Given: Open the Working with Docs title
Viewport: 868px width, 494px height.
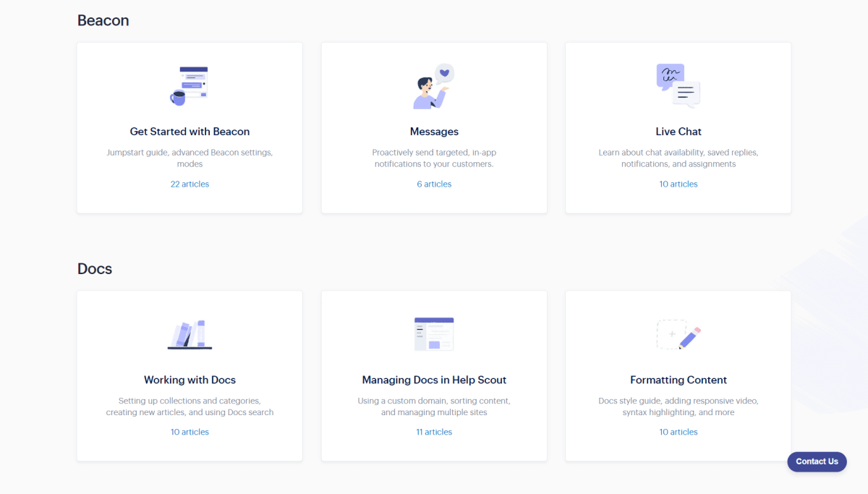Looking at the screenshot, I should click(190, 380).
